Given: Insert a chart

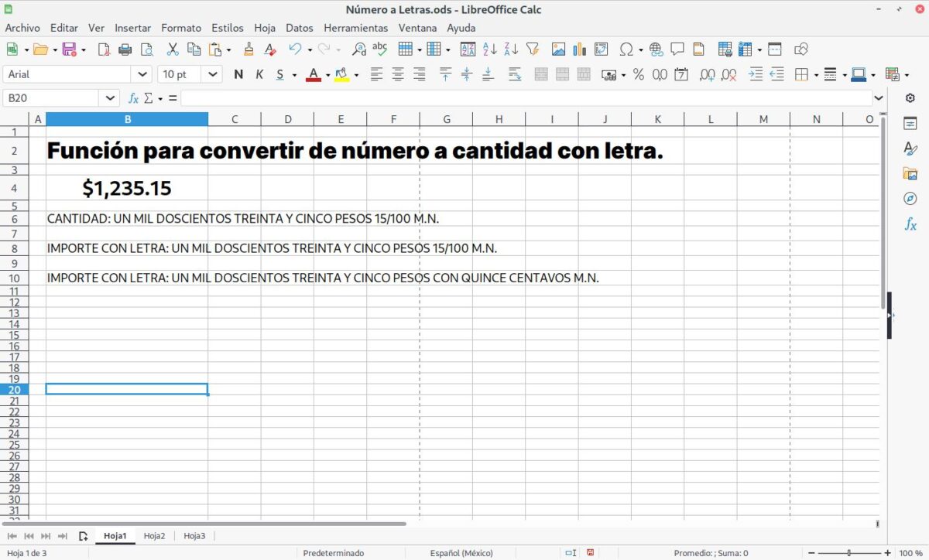Looking at the screenshot, I should (580, 50).
